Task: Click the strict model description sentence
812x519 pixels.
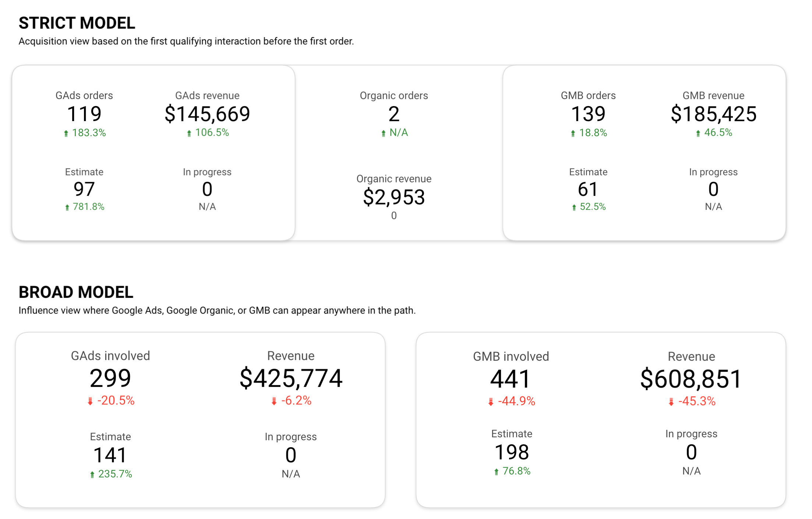Action: (186, 41)
